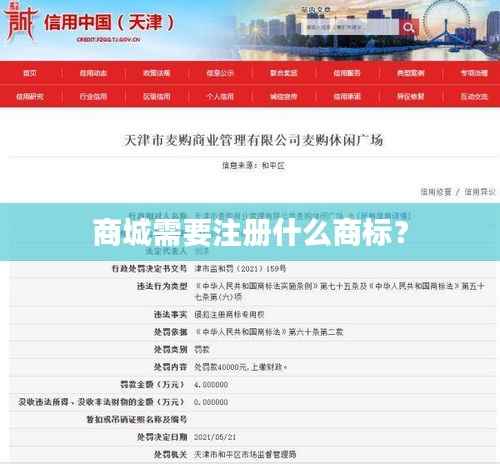This screenshot has width=500, height=464.
Task: Open the 行业信用 navigation item
Action: (x=93, y=97)
